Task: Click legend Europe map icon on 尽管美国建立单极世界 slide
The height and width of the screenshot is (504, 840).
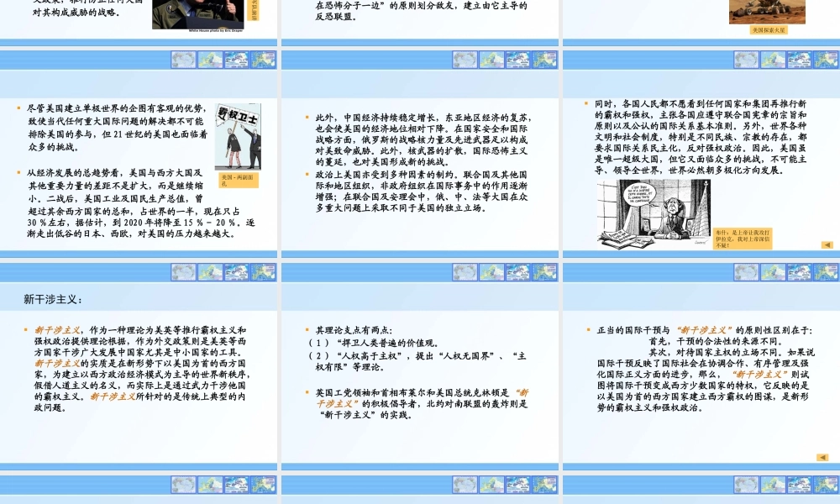Action: pos(263,60)
